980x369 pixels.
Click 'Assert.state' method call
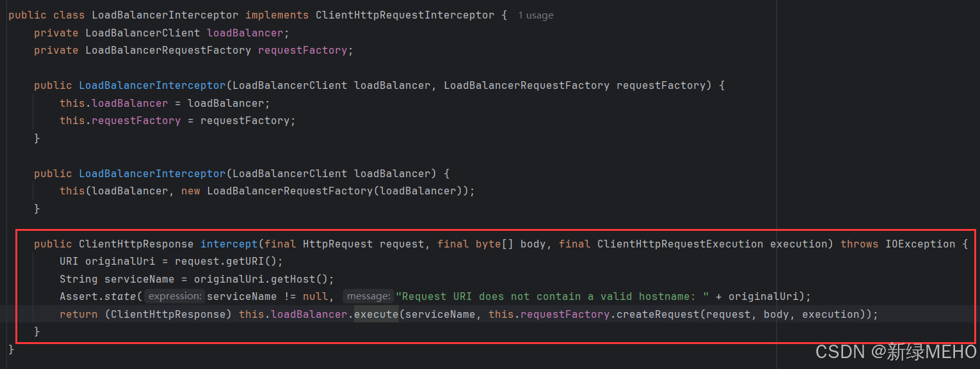[x=98, y=296]
